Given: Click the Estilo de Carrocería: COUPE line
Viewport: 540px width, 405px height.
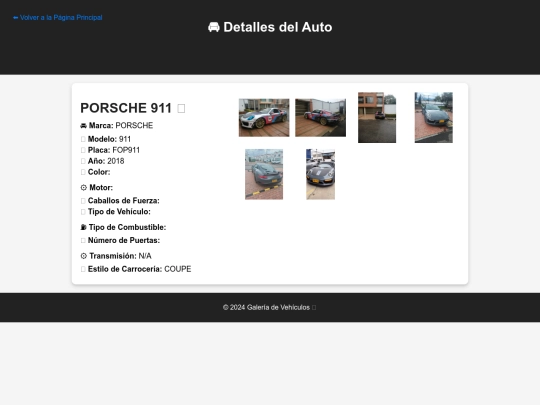Looking at the screenshot, I should tap(136, 269).
